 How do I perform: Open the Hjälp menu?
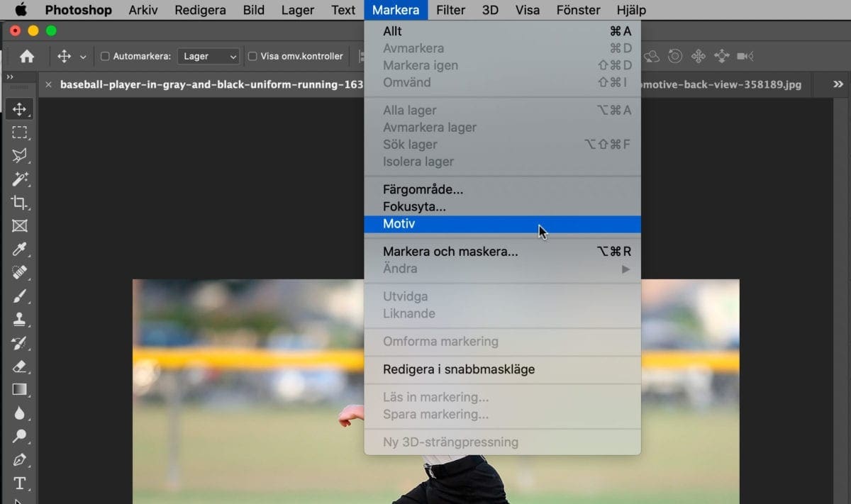click(631, 10)
